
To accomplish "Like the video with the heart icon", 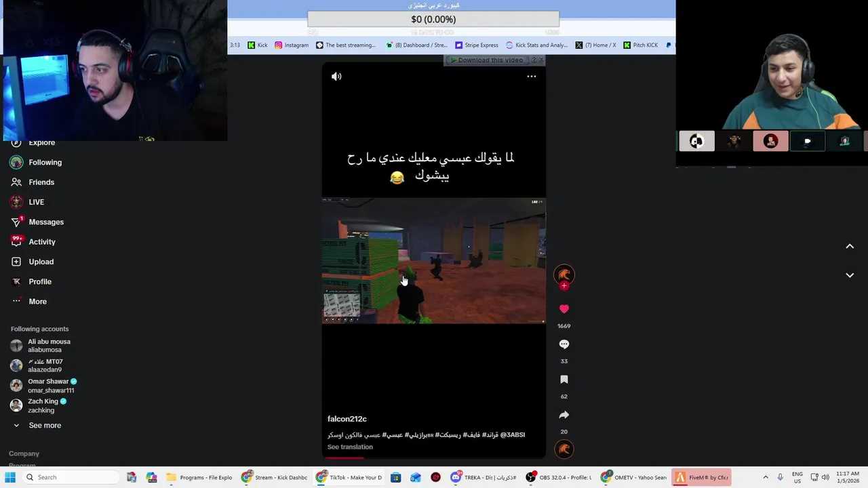I will tap(564, 309).
